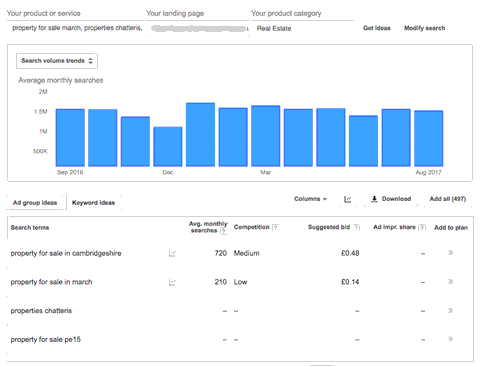
Task: Click the product or service input field
Action: [x=76, y=28]
